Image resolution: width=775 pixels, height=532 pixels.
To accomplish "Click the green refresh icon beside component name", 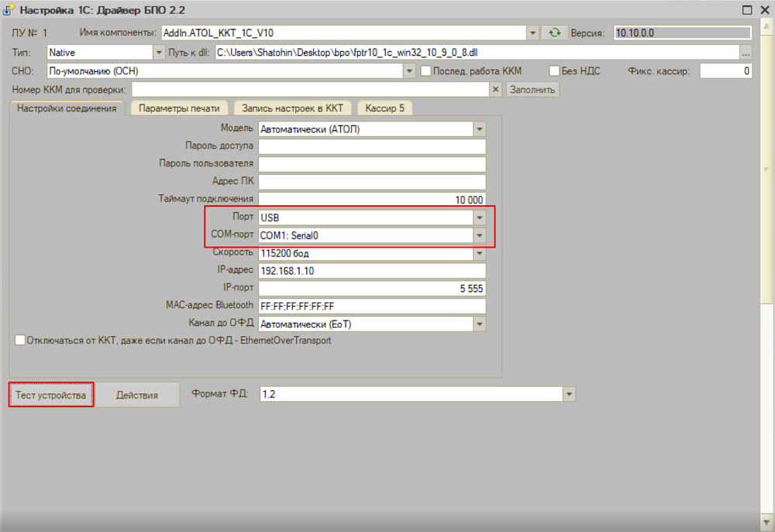I will (553, 33).
